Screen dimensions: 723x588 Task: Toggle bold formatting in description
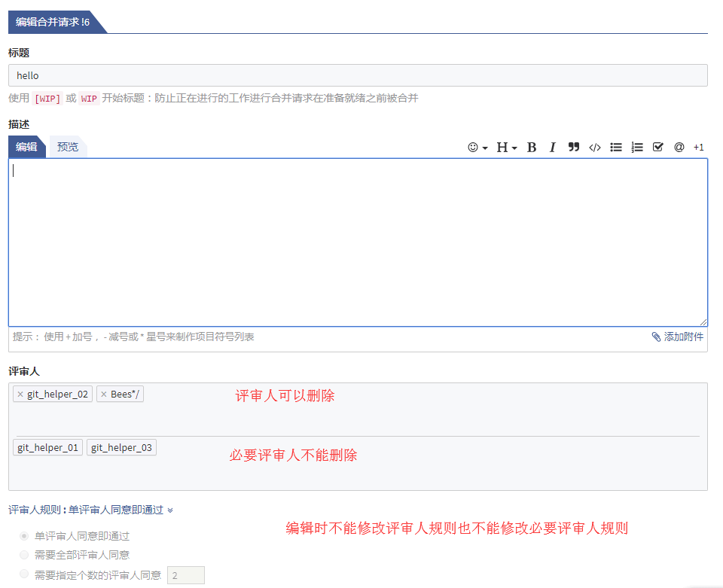pyautogui.click(x=532, y=148)
